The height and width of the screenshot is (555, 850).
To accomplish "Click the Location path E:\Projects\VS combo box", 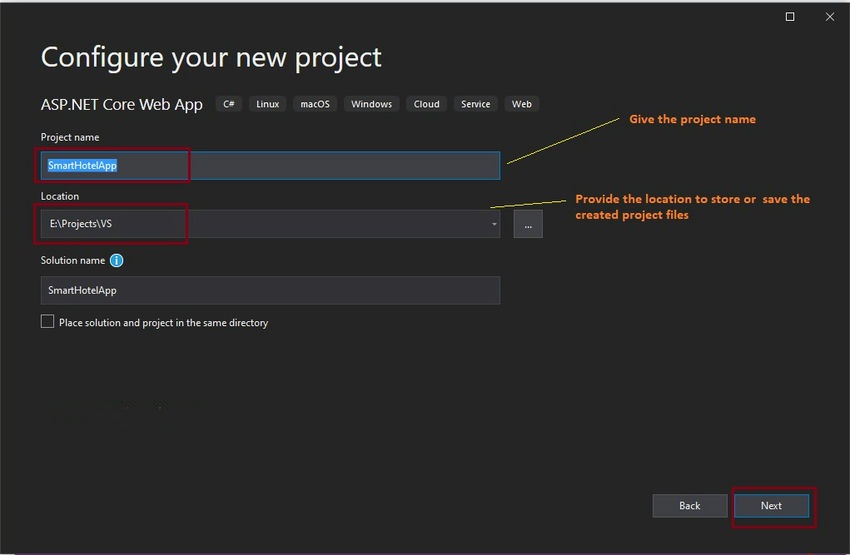I will 271,224.
